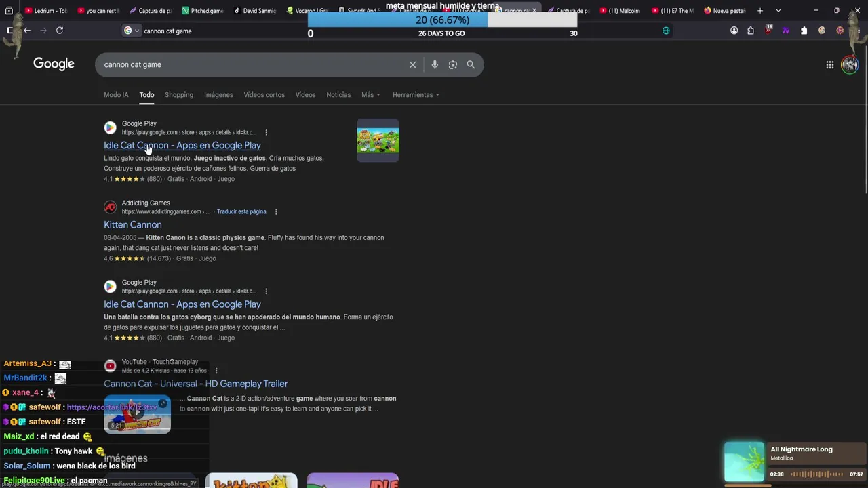Open the white puzzle-piece extensions icon

coord(804,30)
